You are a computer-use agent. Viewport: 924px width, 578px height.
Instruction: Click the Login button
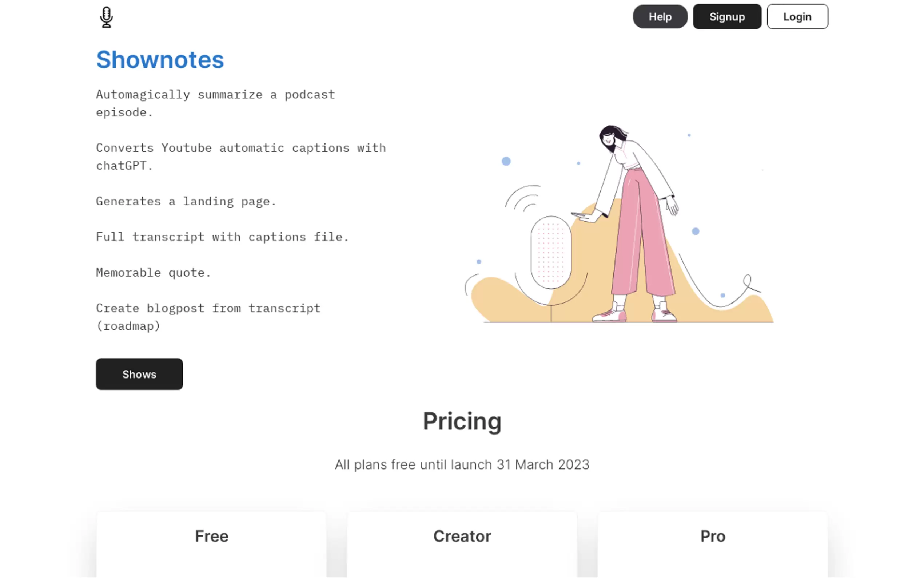point(797,17)
